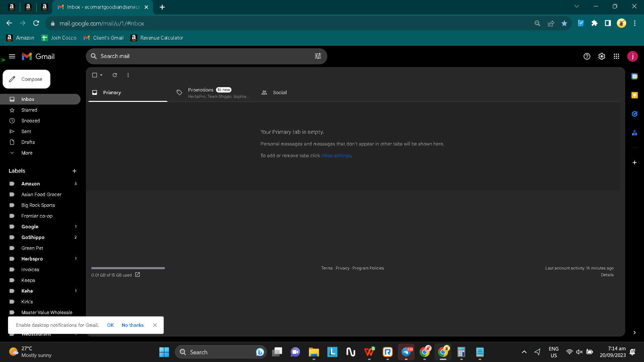Open Google account avatar 'j'

633,56
